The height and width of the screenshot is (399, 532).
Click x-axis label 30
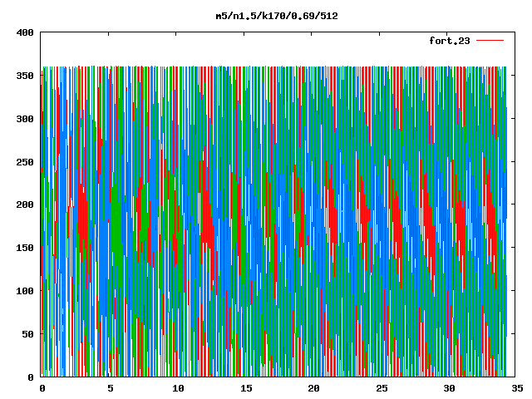450,388
